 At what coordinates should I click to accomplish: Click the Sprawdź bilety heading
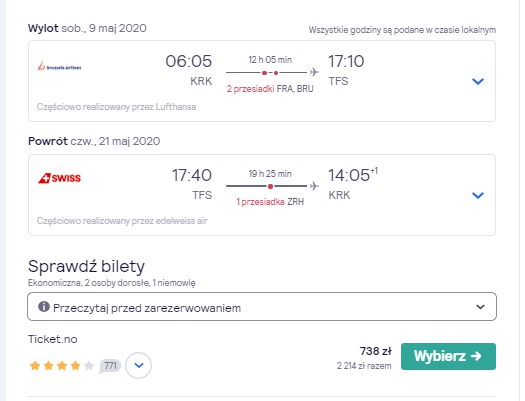point(86,266)
